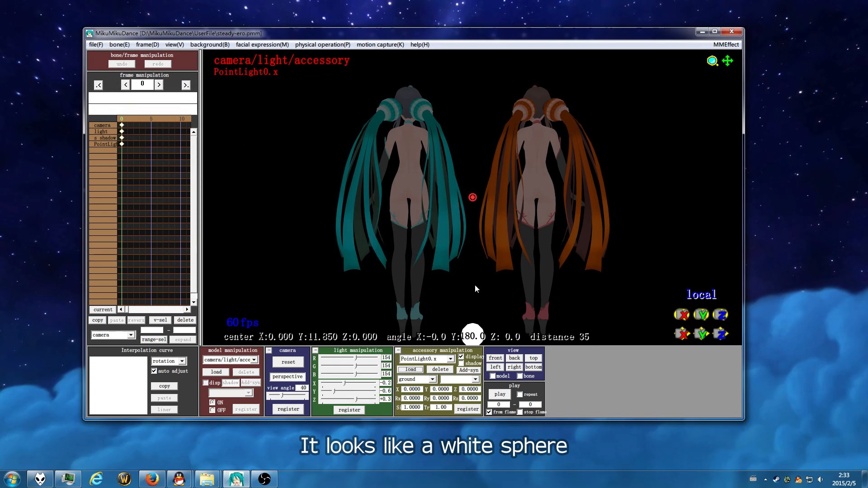The image size is (868, 488).
Task: Switch to back view button
Action: [x=514, y=358]
